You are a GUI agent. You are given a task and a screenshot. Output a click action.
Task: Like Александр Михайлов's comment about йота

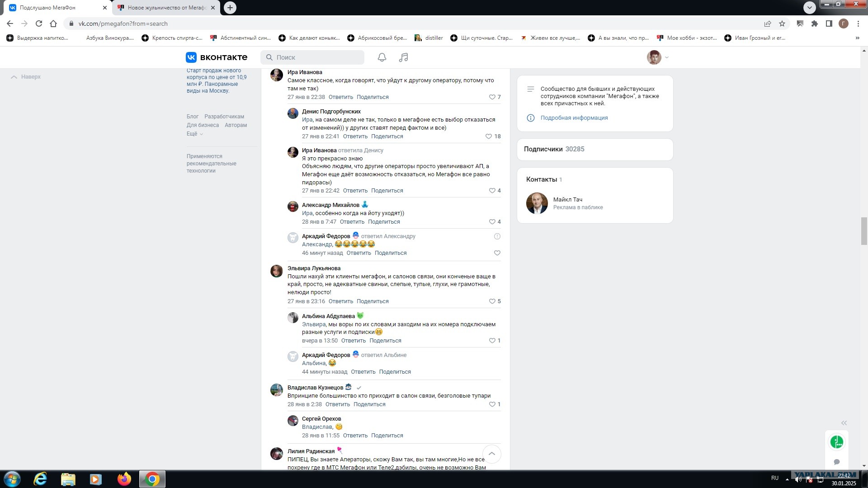pyautogui.click(x=492, y=222)
